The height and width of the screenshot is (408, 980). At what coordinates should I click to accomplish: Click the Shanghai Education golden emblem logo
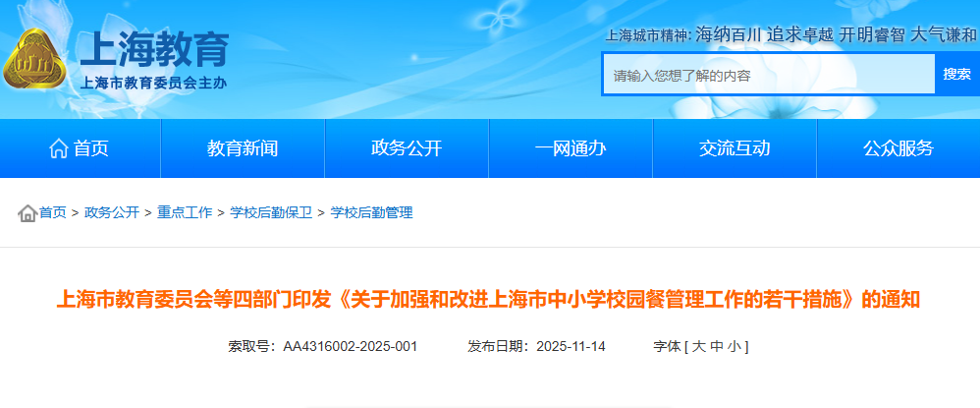(x=34, y=59)
